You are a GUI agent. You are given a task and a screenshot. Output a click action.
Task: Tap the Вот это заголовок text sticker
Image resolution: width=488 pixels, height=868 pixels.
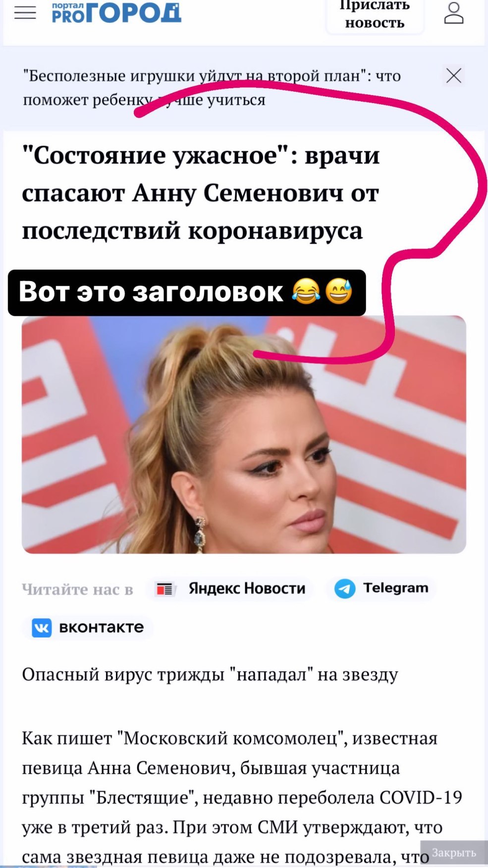click(187, 292)
